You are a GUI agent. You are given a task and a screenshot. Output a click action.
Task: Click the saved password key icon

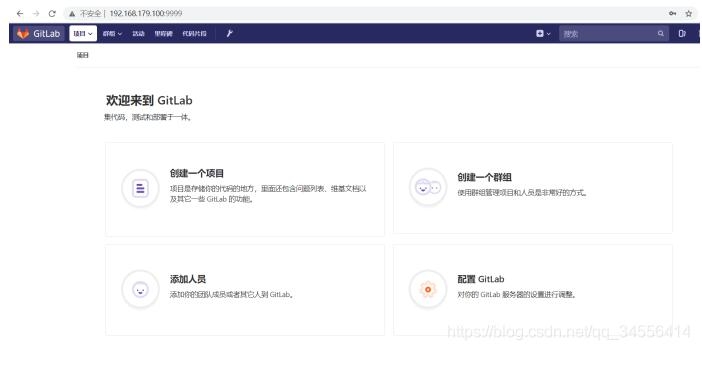(x=672, y=13)
